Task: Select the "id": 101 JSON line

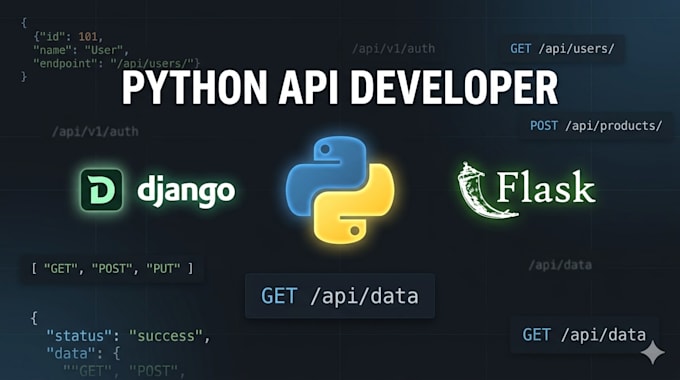Action: tap(68, 36)
